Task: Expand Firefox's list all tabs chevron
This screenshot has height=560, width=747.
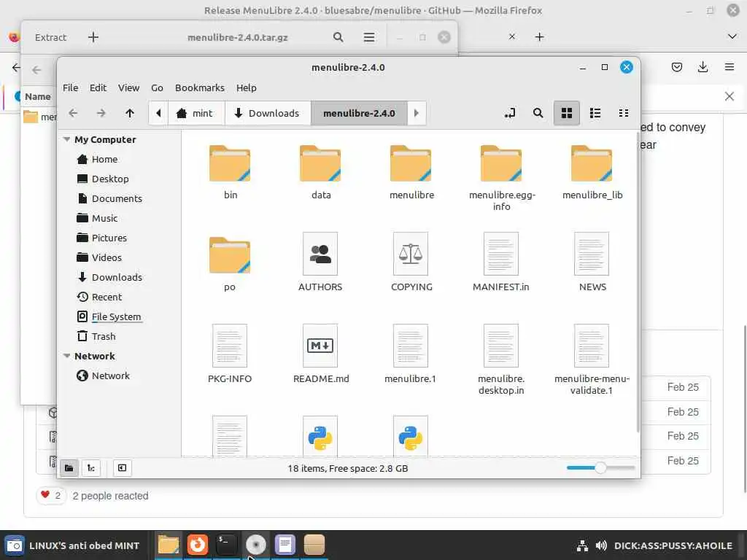Action: [732, 36]
